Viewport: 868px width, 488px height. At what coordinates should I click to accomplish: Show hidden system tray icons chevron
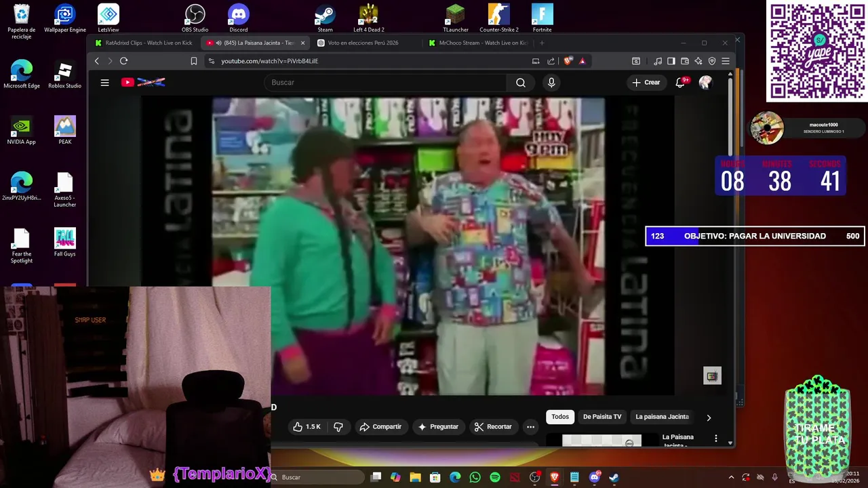tap(731, 477)
